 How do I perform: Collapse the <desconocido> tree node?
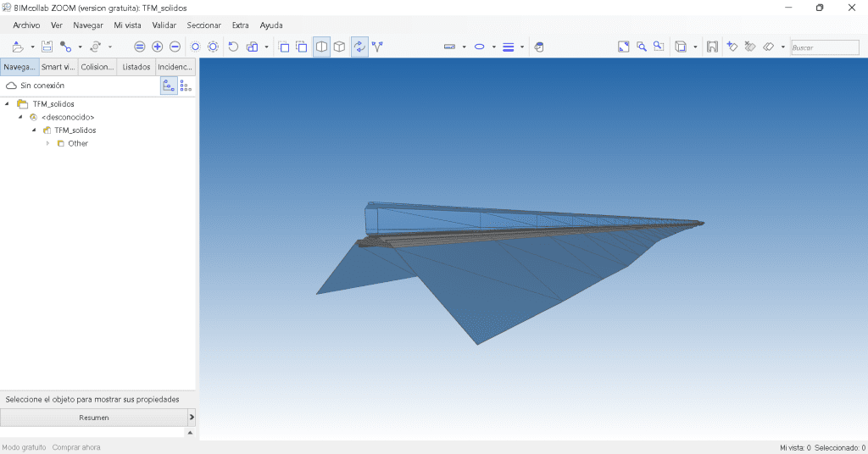coord(20,117)
